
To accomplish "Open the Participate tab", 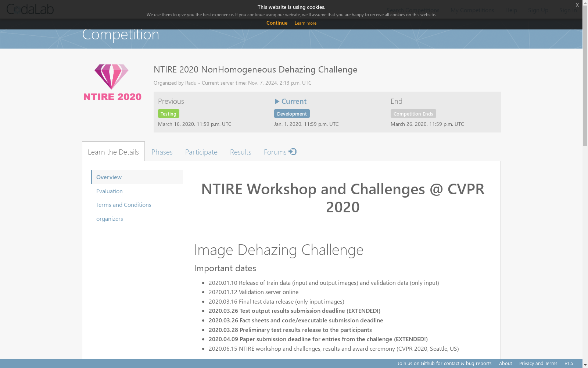I will tap(201, 152).
